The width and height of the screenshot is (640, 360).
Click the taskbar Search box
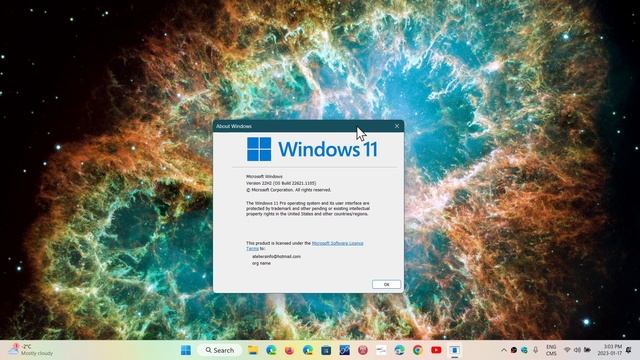(x=220, y=350)
